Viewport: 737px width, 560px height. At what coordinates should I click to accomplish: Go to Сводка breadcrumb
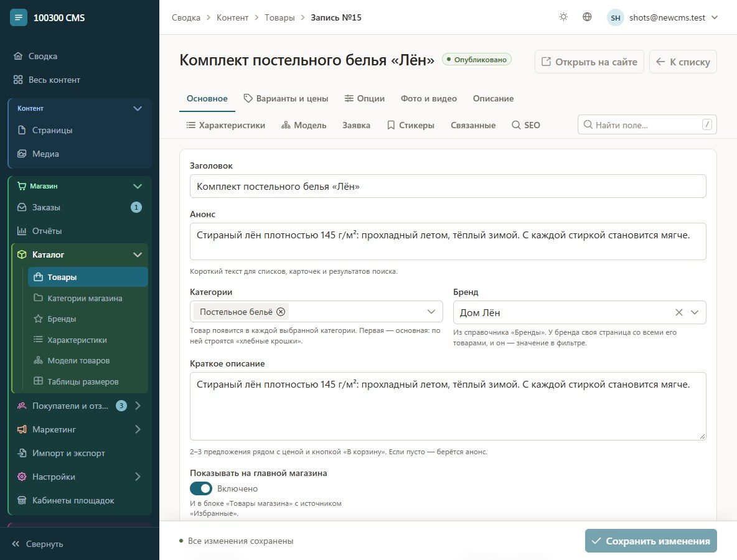(x=185, y=17)
